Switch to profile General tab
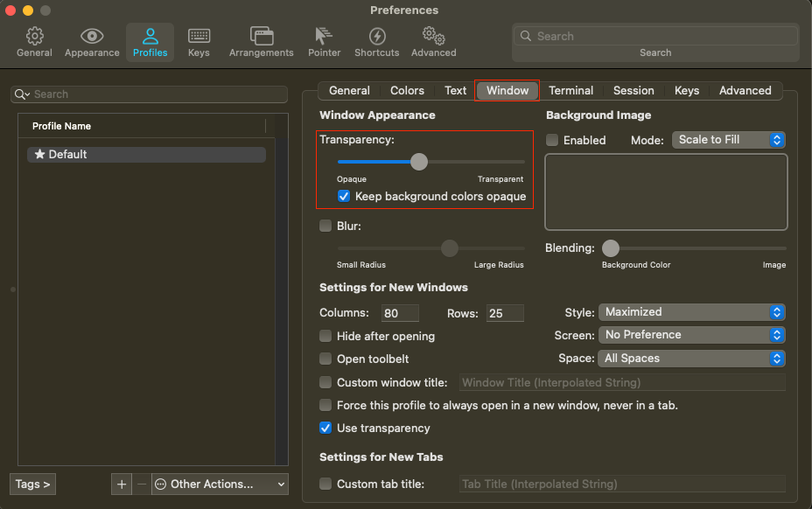 349,91
